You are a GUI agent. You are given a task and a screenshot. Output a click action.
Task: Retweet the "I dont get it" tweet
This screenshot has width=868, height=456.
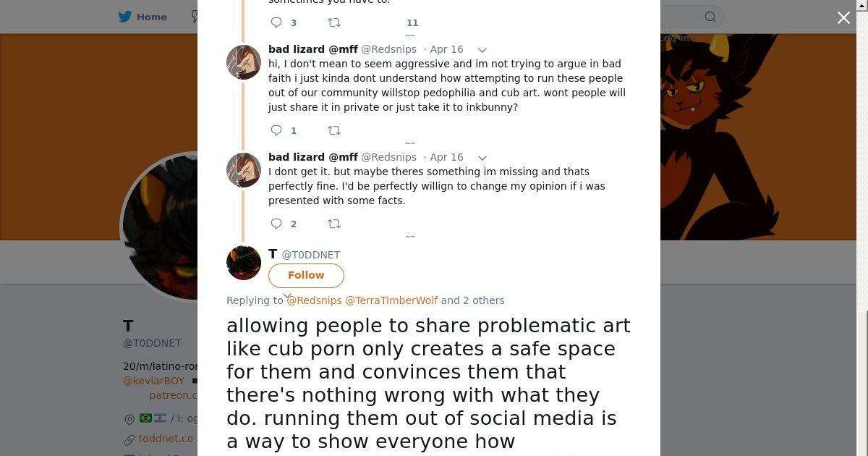coord(334,224)
